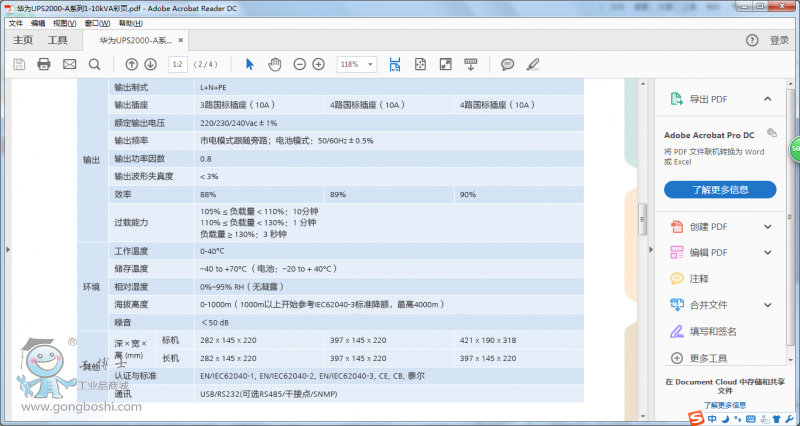The height and width of the screenshot is (426, 800).
Task: Go to previous page arrow
Action: [x=132, y=64]
